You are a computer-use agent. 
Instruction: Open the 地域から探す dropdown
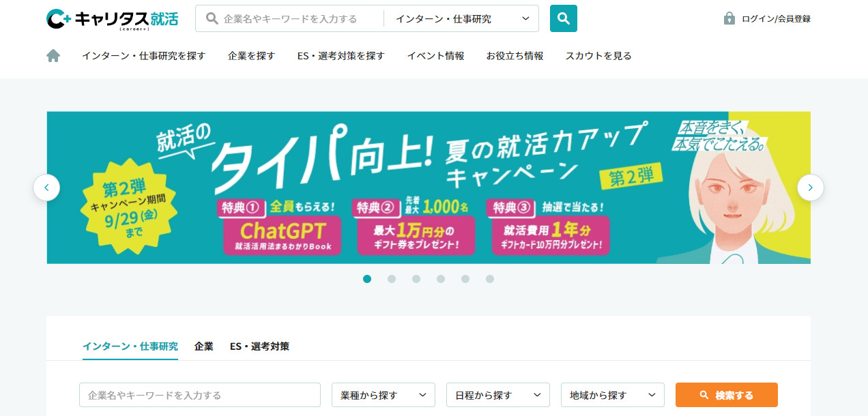tap(612, 395)
